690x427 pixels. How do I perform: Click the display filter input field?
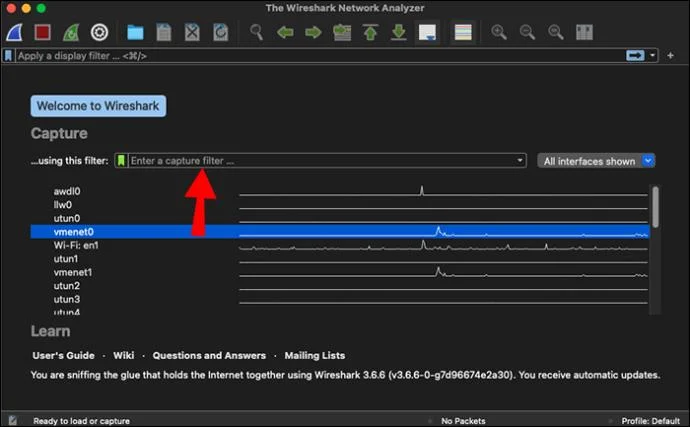pyautogui.click(x=320, y=56)
